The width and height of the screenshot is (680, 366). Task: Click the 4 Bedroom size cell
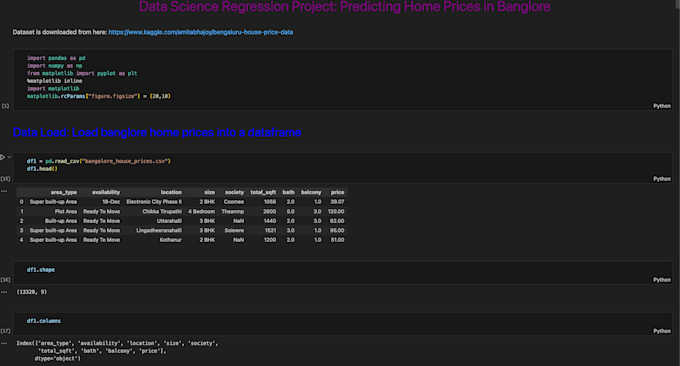point(201,212)
